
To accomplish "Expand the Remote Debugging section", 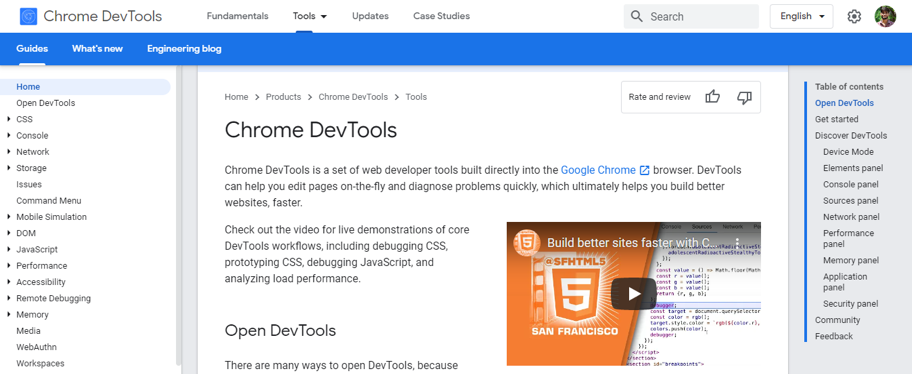I will pyautogui.click(x=9, y=298).
